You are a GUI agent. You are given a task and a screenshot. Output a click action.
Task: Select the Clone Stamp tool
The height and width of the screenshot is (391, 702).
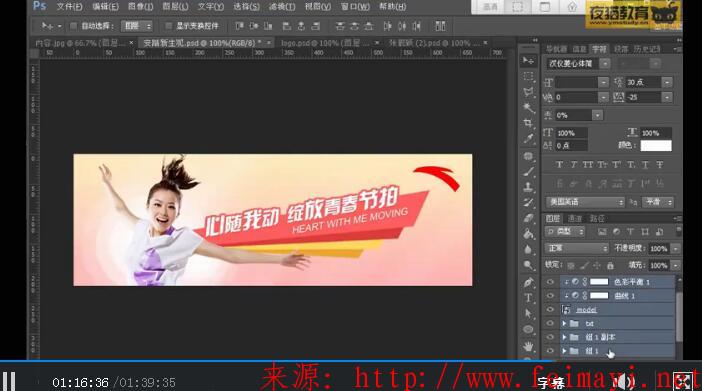(528, 187)
